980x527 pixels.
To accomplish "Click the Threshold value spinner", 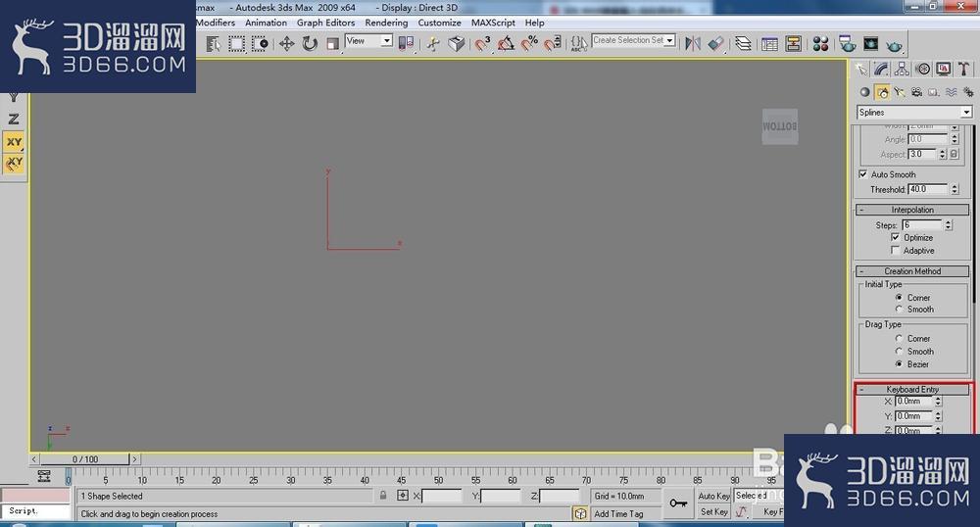I will click(x=955, y=189).
